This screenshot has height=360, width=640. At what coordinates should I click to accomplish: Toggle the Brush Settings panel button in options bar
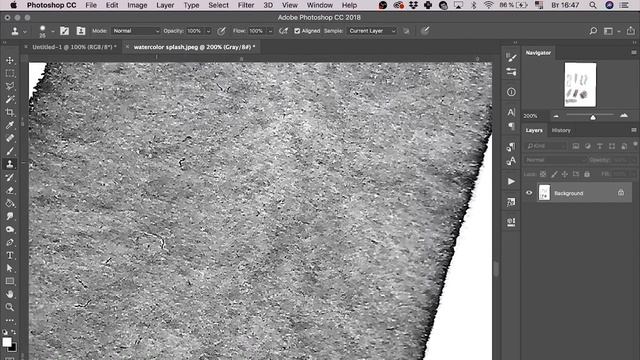[64, 31]
